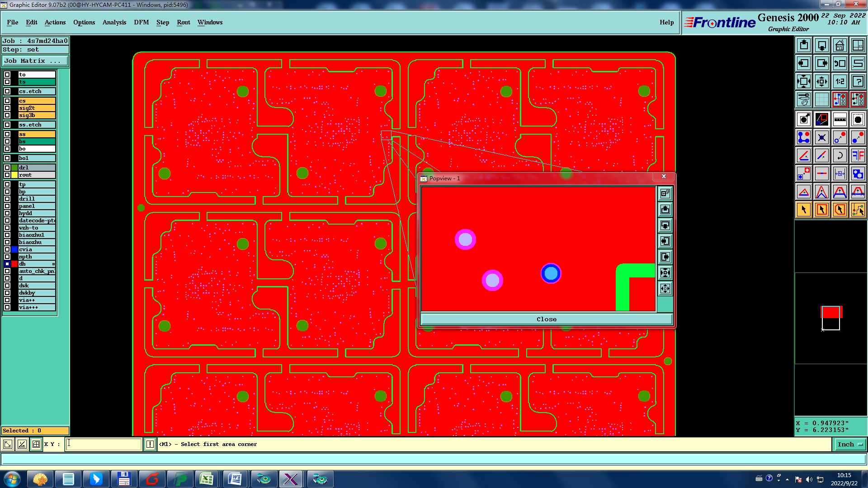Select the rotate arrow tool icon
This screenshot has height=488, width=868.
click(x=840, y=155)
